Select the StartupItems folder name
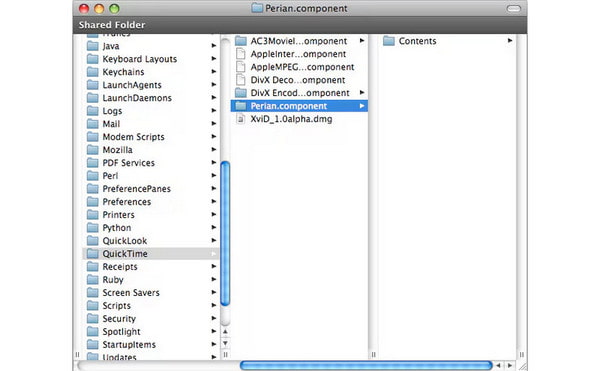The height and width of the screenshot is (371, 600). [129, 345]
